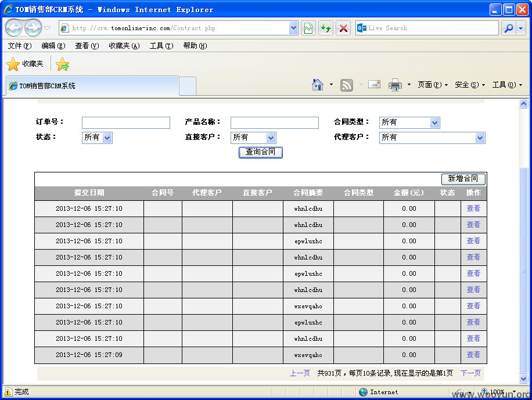Open a new blank tab

pos(188,86)
